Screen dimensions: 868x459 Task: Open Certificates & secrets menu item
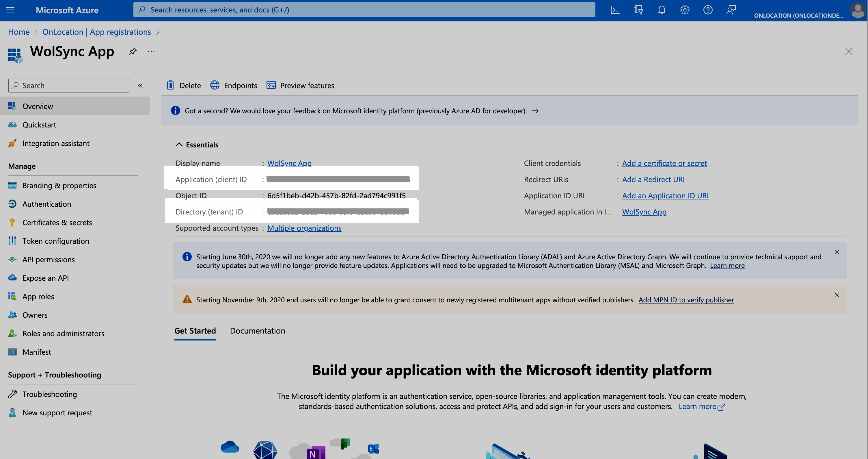[x=57, y=222]
